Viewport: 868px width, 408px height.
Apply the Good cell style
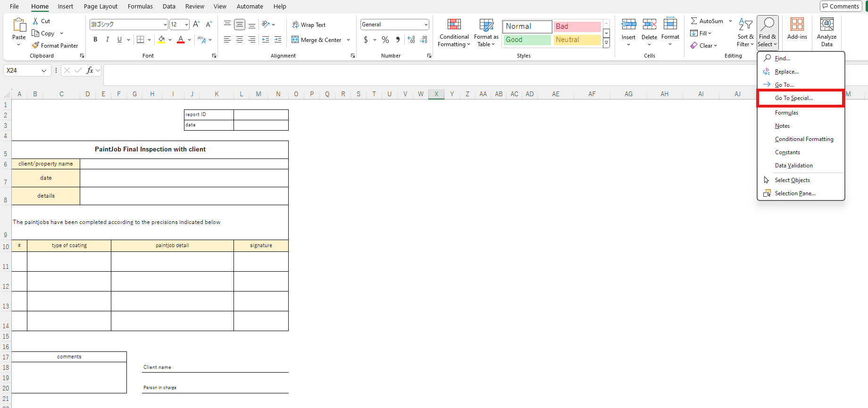(527, 40)
